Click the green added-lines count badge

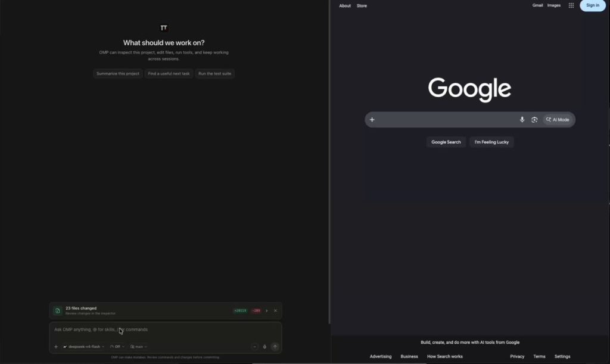[x=241, y=311]
